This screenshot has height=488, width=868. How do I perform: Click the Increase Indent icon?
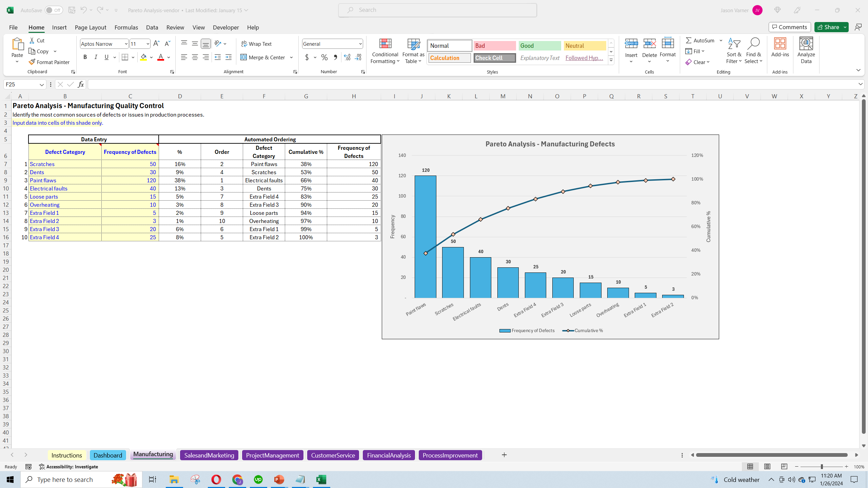[229, 57]
